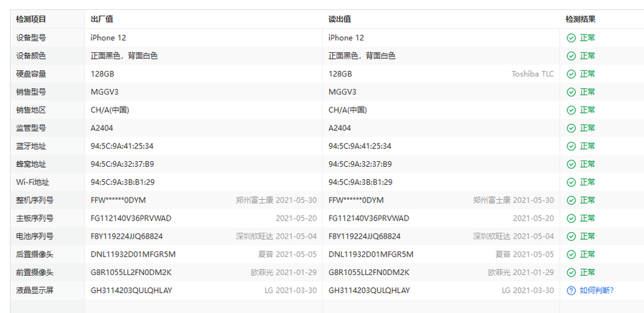Click the green check icon in the 蜂窝地址 row
Viewport: 644px width, 313px height.
coord(571,164)
